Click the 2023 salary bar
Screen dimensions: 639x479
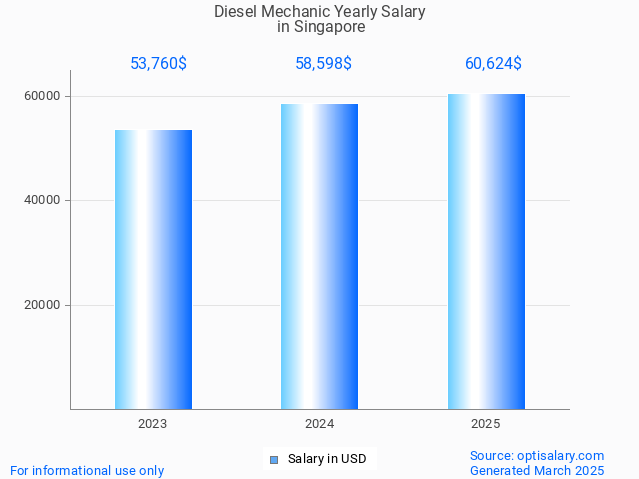coord(153,270)
